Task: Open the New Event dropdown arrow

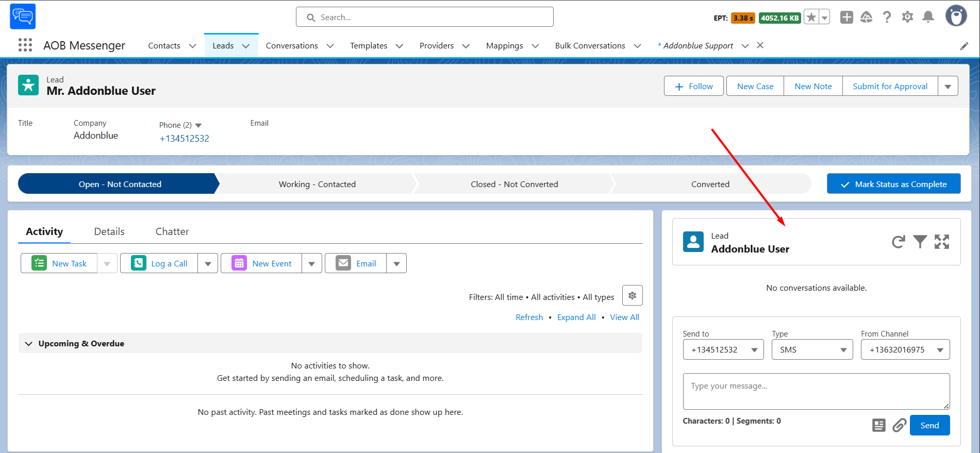Action: (312, 263)
